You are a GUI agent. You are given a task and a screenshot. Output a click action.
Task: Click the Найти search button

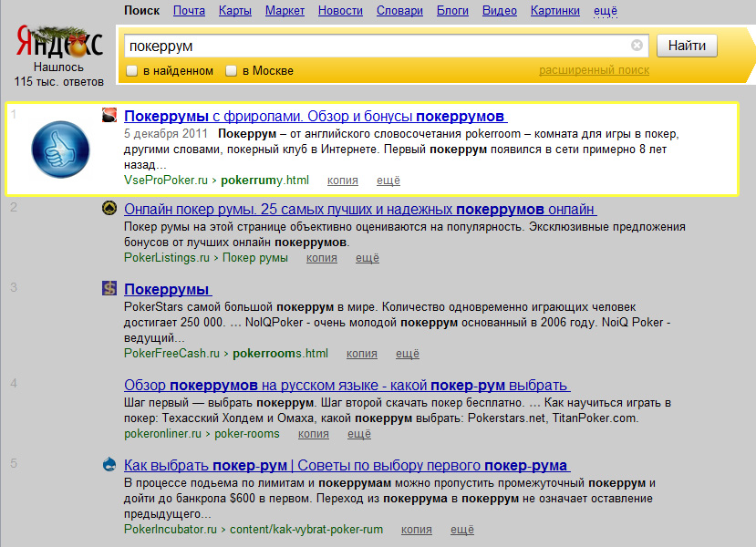coord(687,46)
